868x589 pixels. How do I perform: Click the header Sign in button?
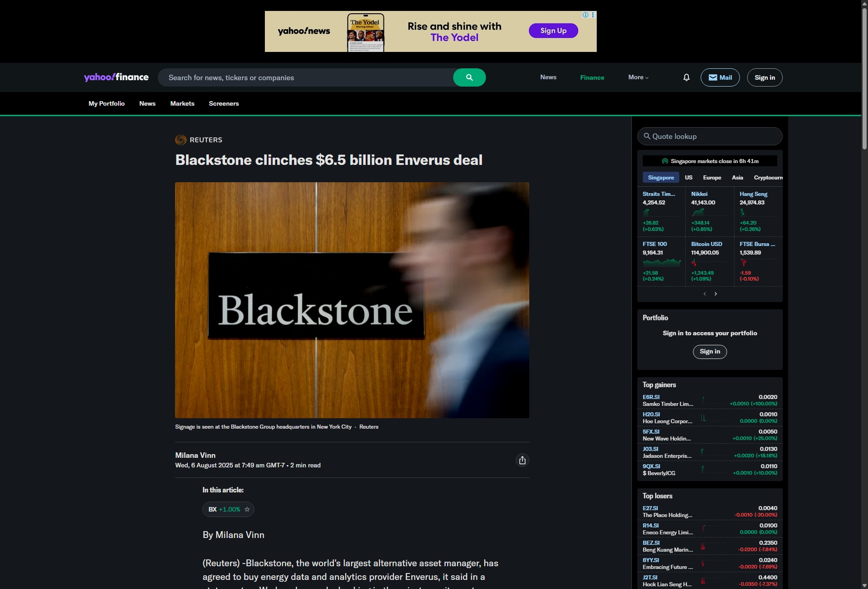click(765, 77)
